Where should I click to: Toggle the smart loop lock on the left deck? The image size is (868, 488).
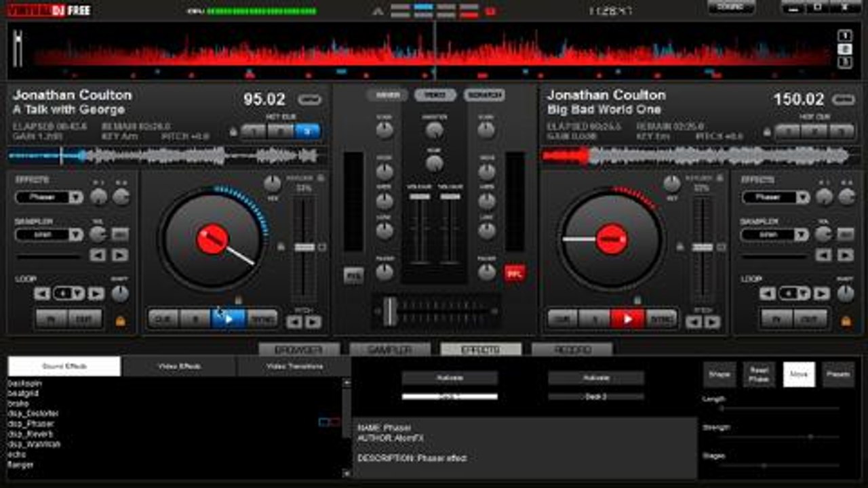point(121,321)
